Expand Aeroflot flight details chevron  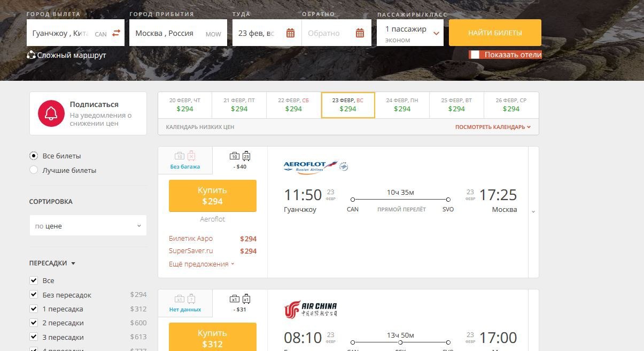point(533,212)
